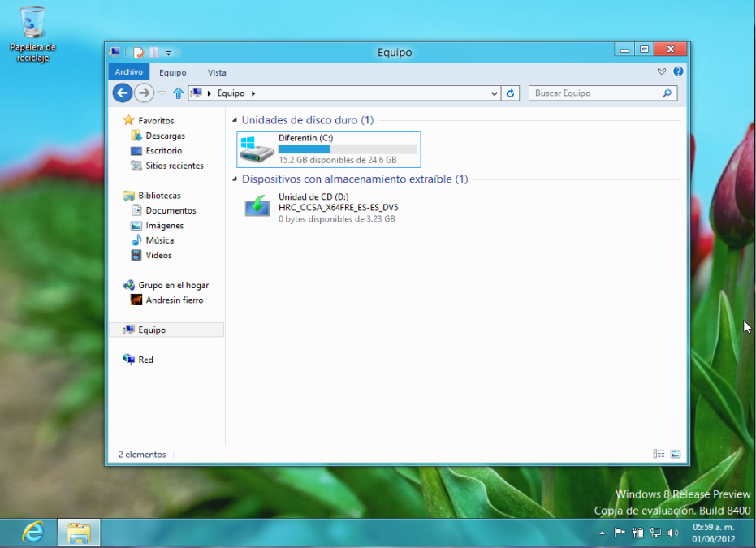Open the Archivo ribbon tab
This screenshot has height=548, width=756.
pos(129,71)
